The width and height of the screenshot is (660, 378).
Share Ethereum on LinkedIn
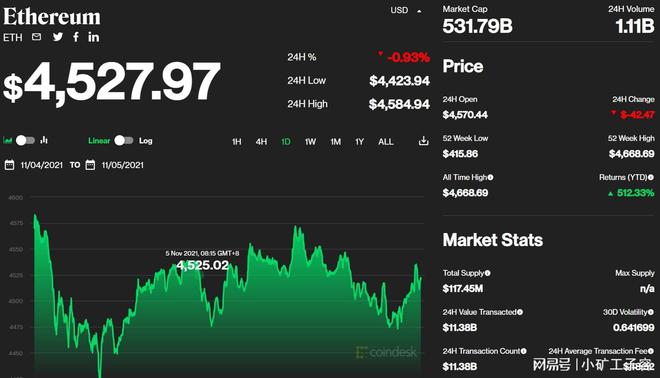click(94, 37)
